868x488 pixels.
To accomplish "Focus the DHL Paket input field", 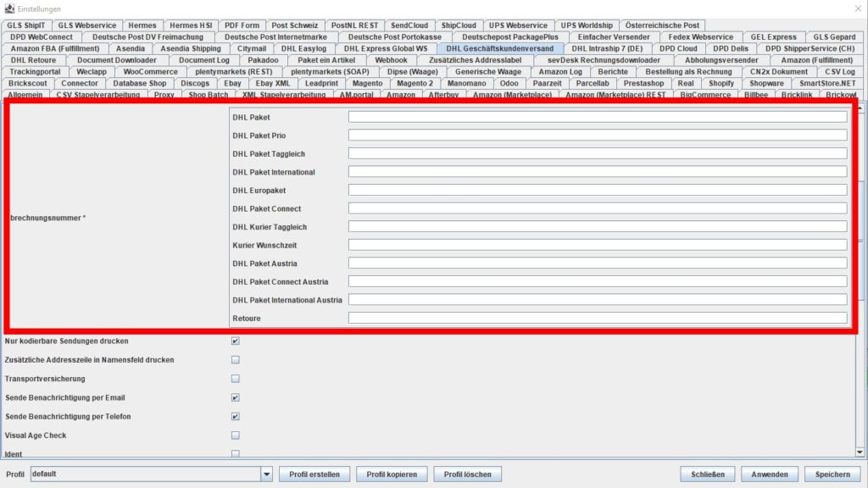I will click(598, 117).
